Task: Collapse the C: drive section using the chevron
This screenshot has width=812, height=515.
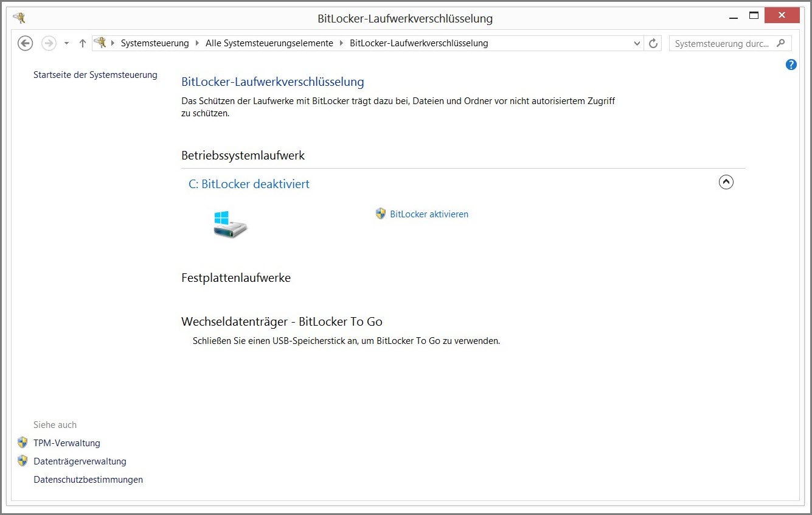Action: [726, 182]
